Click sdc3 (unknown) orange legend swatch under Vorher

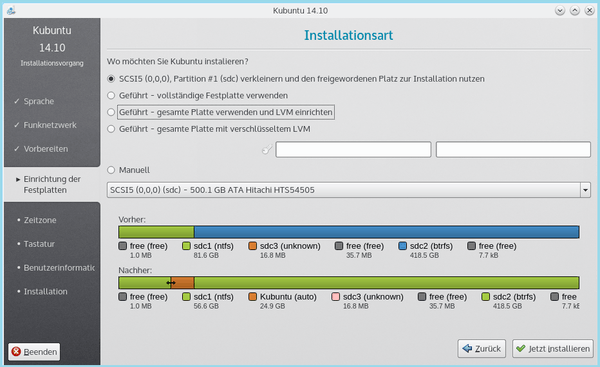[x=253, y=246]
